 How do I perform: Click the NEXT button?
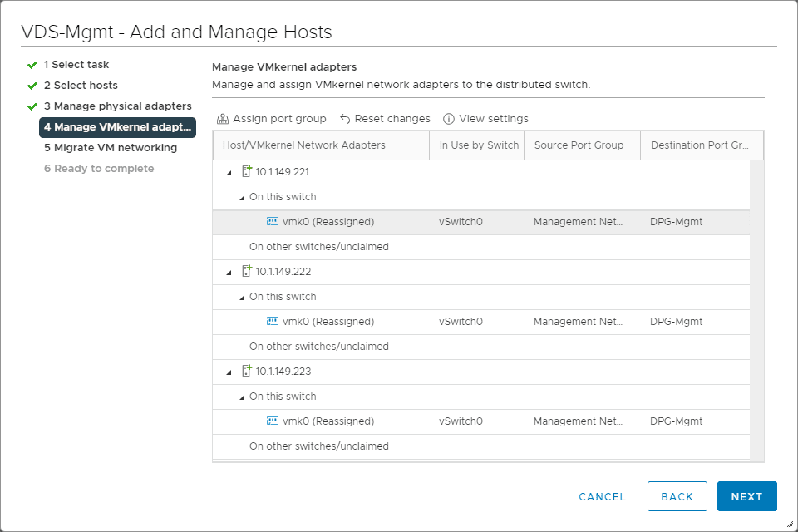(x=746, y=496)
